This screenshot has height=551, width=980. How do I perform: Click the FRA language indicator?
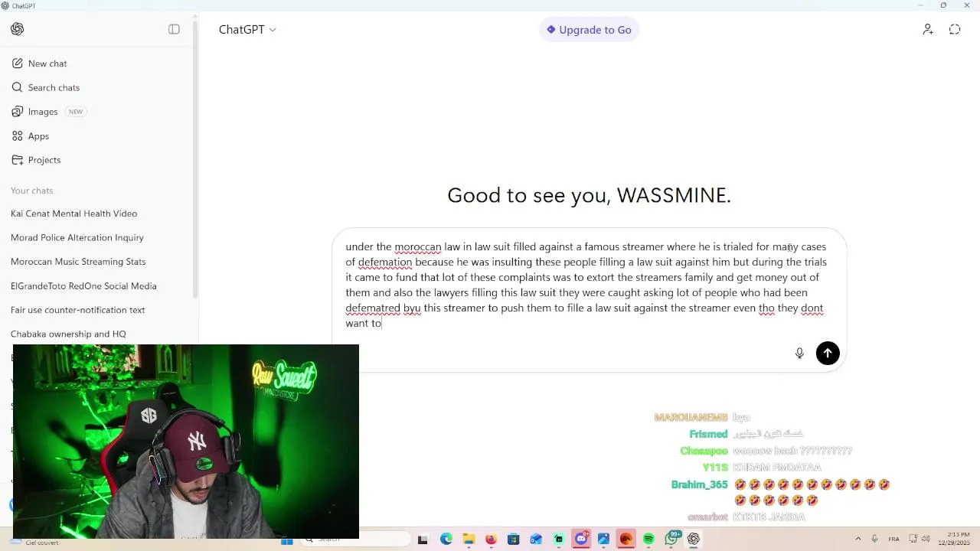pos(893,540)
